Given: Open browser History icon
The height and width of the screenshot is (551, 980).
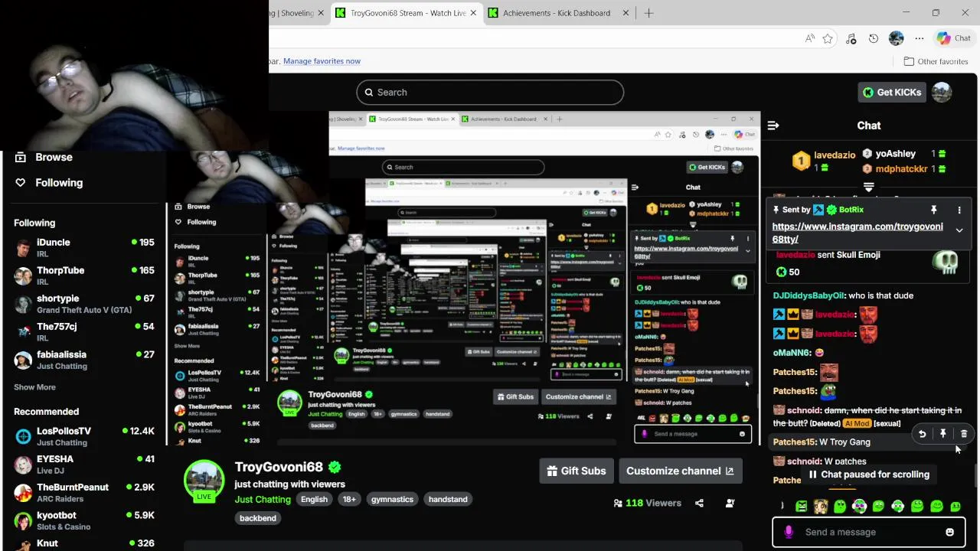Looking at the screenshot, I should point(874,38).
